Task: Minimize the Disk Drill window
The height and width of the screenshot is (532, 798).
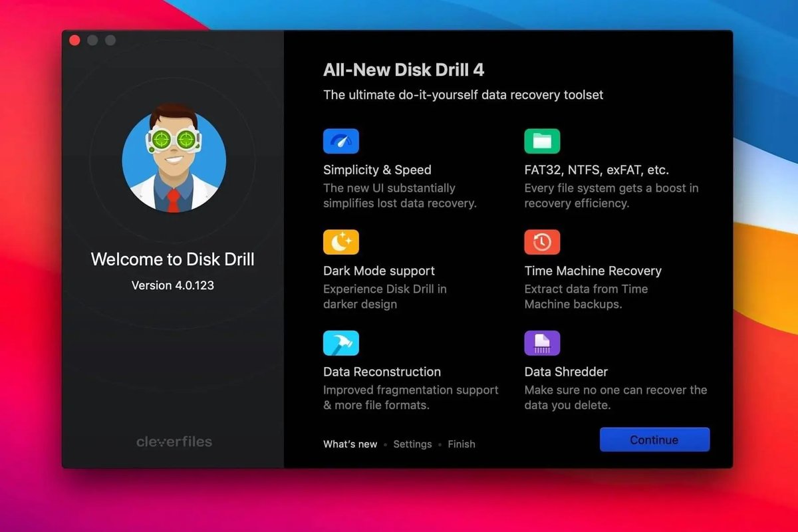Action: [92, 41]
